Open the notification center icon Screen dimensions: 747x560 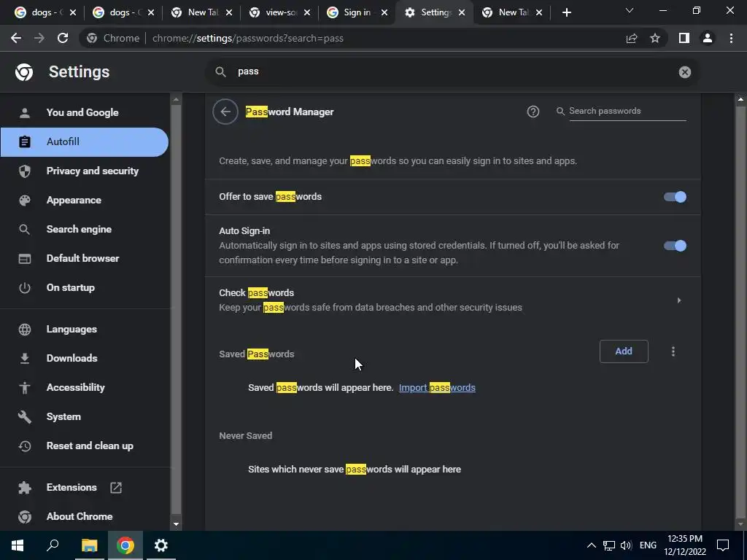tap(723, 545)
